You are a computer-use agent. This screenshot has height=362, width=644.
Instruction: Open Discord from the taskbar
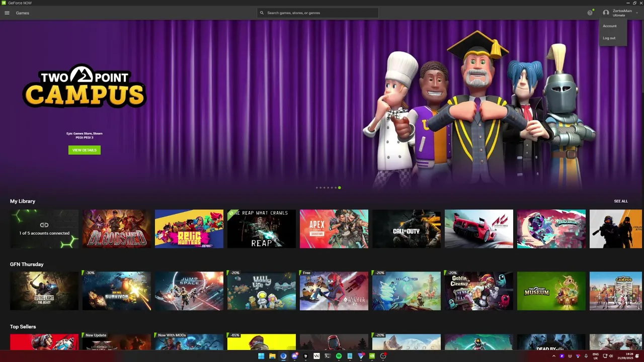click(x=294, y=356)
